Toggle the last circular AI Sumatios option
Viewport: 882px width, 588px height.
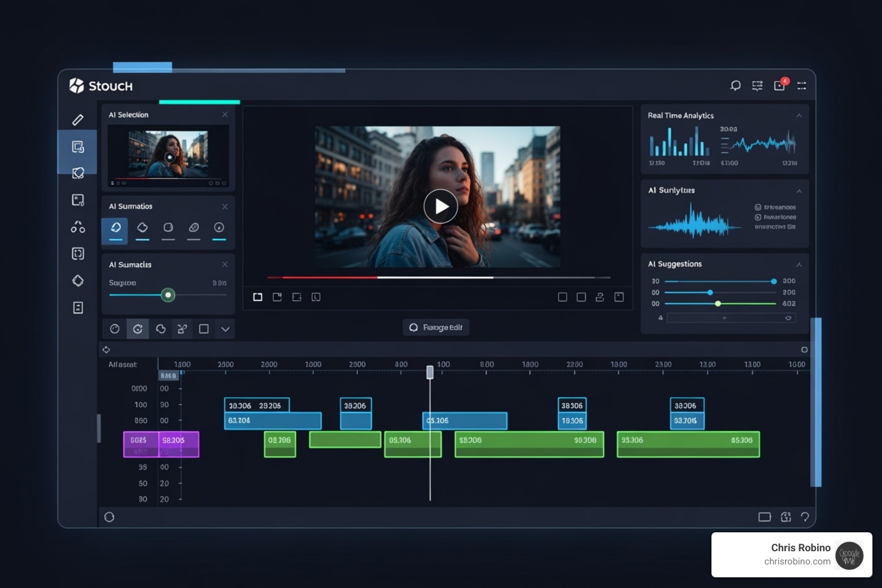[x=219, y=228]
